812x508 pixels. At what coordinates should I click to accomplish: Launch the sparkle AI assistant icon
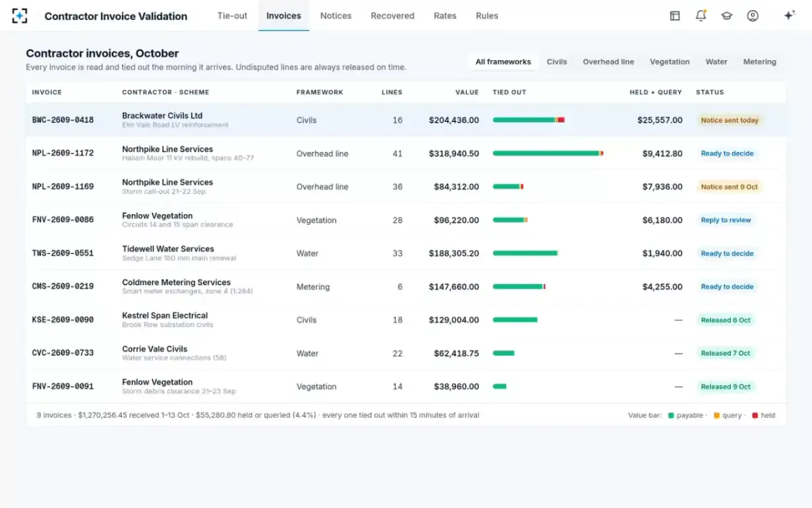789,16
